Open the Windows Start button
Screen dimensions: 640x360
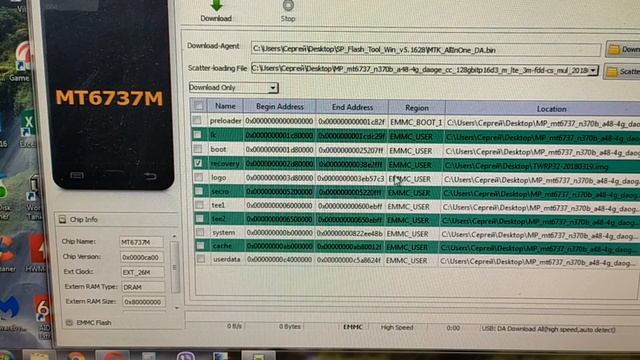pos(5,356)
